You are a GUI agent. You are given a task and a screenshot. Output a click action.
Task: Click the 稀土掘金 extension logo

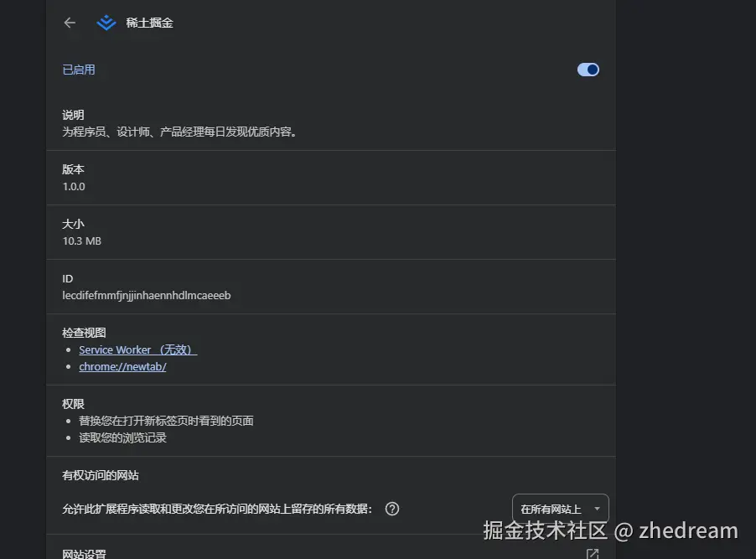(106, 23)
